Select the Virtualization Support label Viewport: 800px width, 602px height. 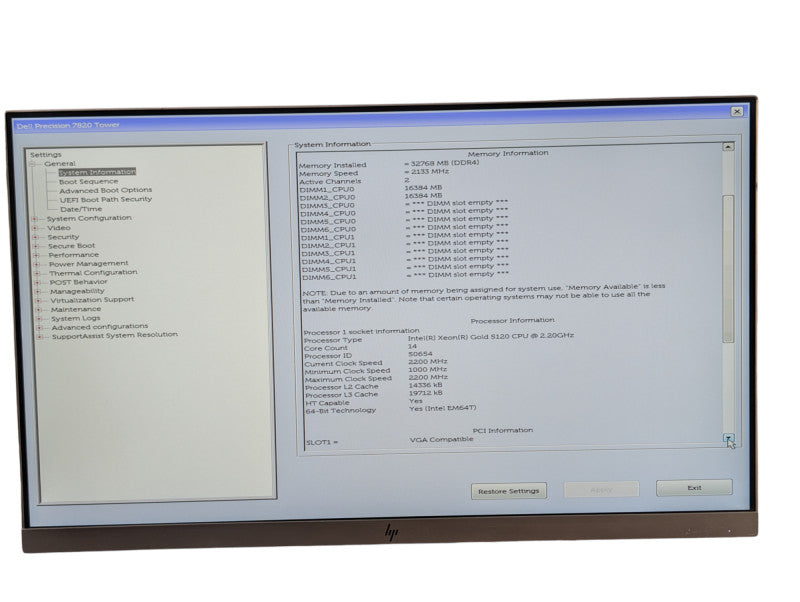(x=92, y=299)
